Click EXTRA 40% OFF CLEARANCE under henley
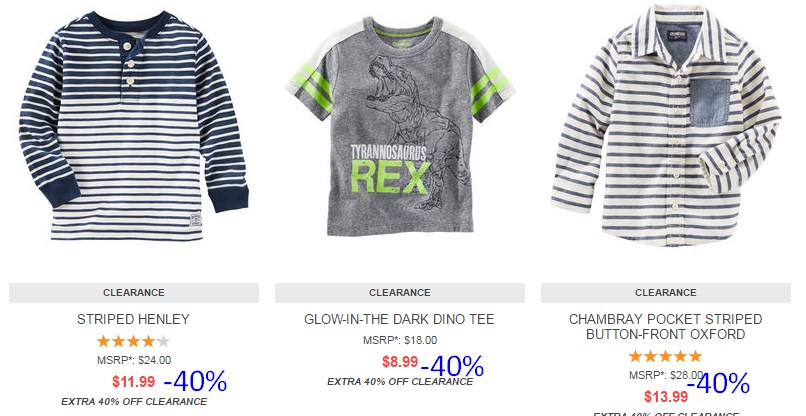The width and height of the screenshot is (806, 416). pos(134,402)
